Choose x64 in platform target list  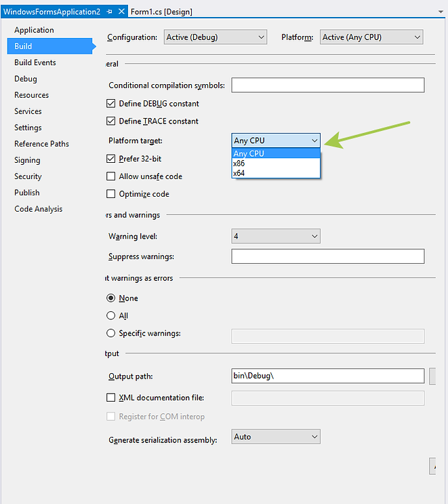pos(276,173)
